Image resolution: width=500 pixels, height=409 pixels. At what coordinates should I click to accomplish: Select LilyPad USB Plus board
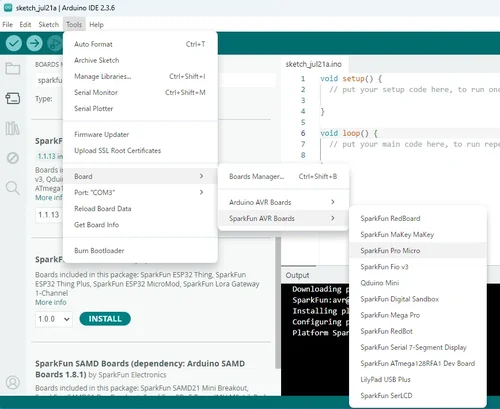(x=418, y=380)
